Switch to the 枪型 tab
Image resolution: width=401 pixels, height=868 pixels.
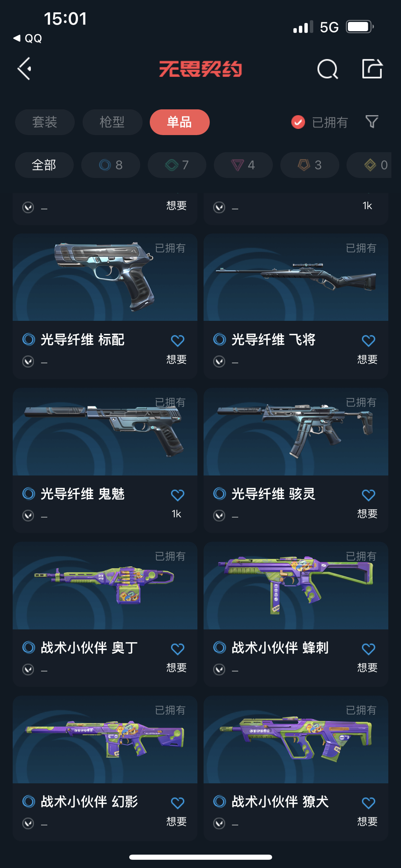113,122
